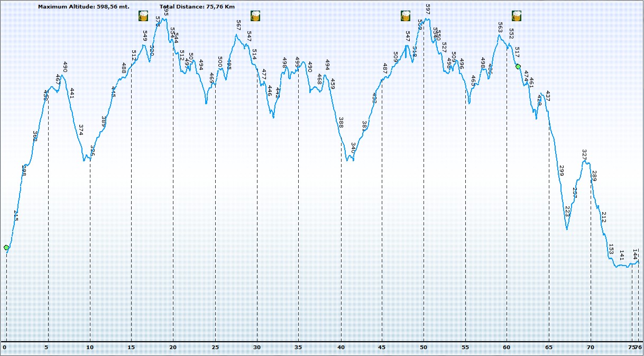Image resolution: width=644 pixels, height=356 pixels.
Task: Click the Total Distance 75,76 Km text
Action: 197,7
